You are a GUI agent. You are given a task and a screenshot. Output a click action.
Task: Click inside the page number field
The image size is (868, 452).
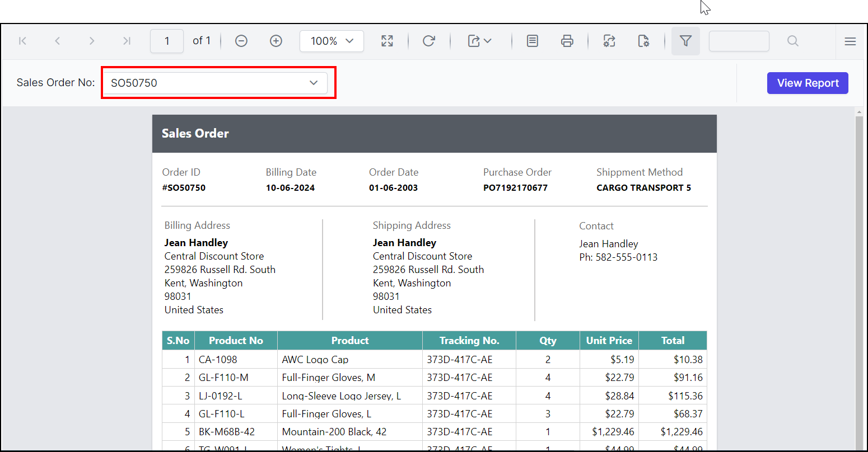[166, 40]
